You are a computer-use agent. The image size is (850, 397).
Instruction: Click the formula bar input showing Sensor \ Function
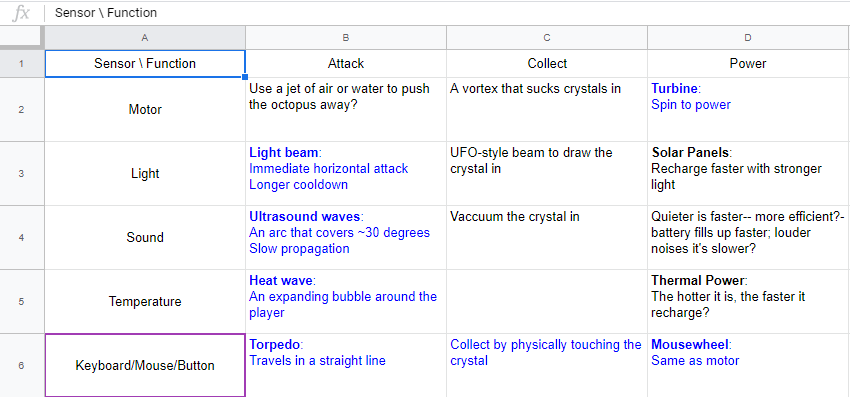450,13
